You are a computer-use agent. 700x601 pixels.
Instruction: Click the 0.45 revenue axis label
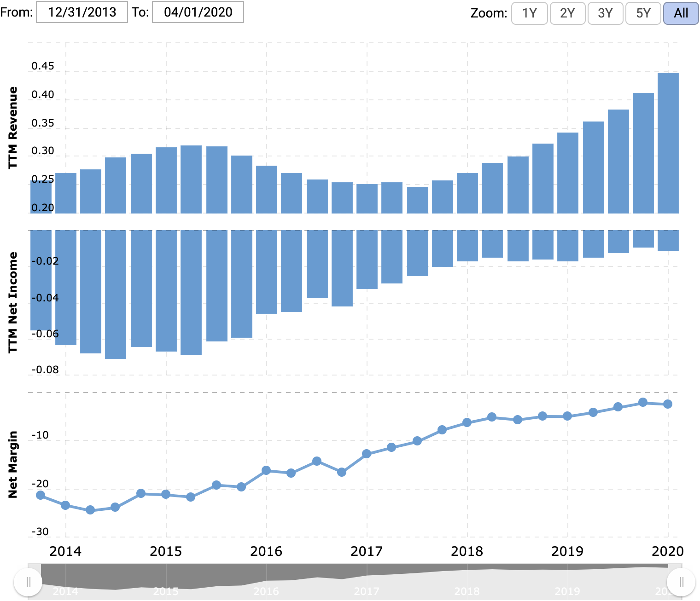[43, 66]
